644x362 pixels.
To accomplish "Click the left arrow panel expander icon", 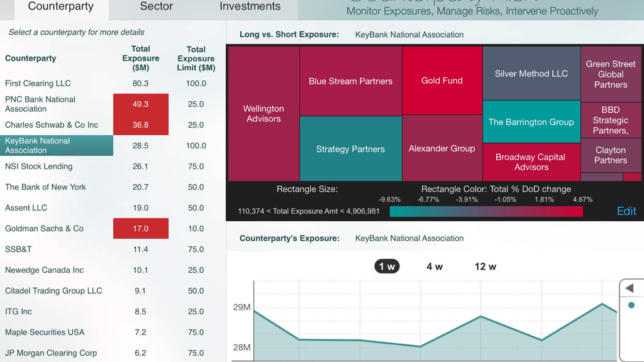I will click(630, 288).
